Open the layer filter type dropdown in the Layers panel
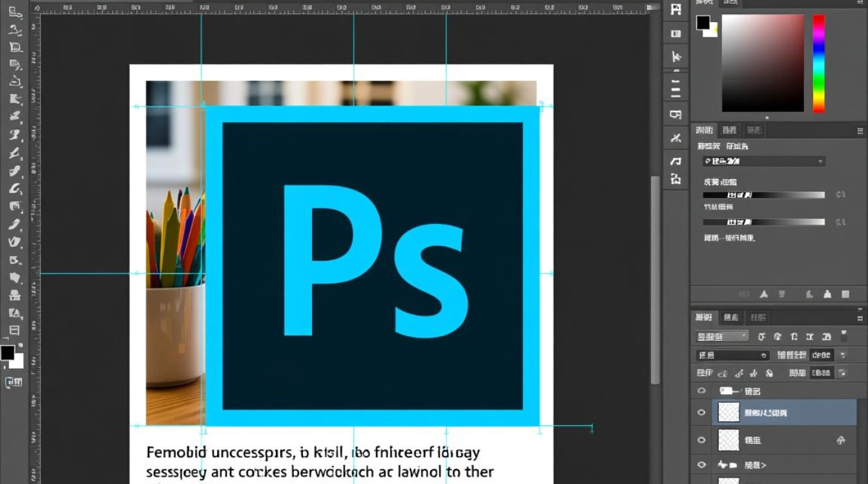 (722, 336)
